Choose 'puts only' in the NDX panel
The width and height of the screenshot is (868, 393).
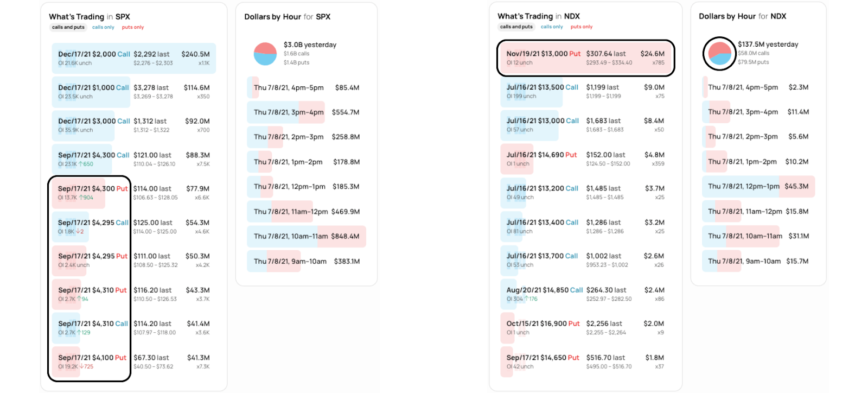pyautogui.click(x=582, y=27)
